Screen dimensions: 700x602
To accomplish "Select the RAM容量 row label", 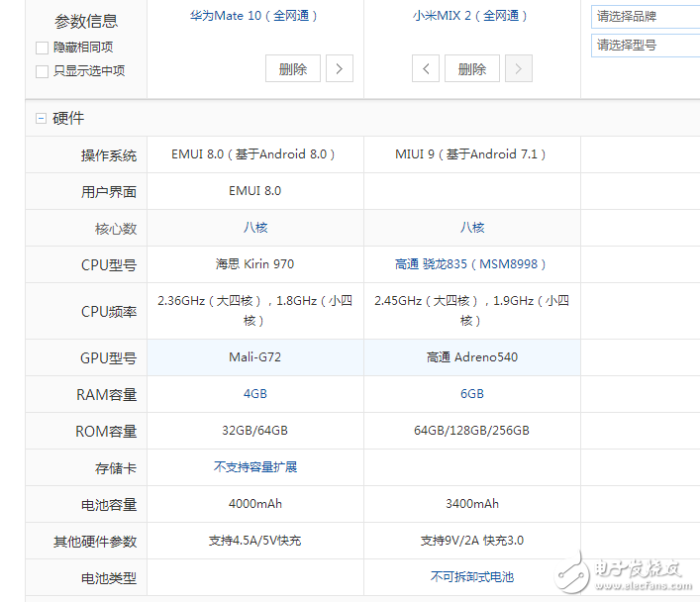I will (106, 395).
